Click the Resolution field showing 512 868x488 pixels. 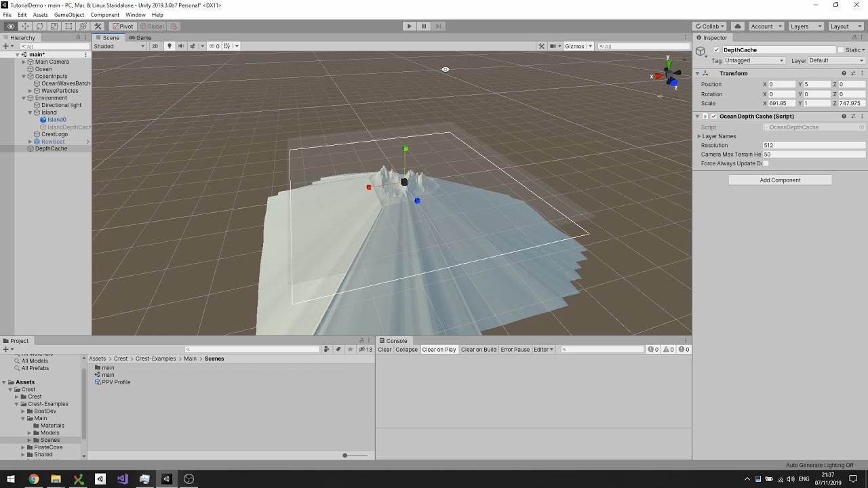(814, 145)
